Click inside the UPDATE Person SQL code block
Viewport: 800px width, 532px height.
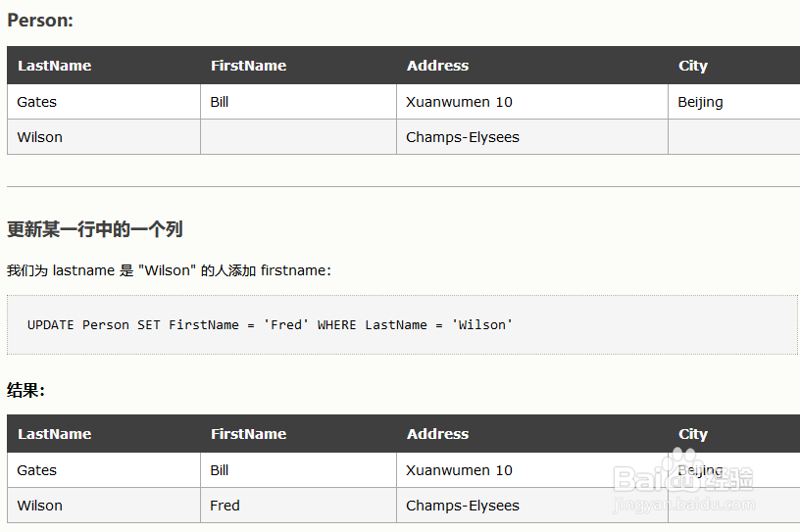[271, 324]
